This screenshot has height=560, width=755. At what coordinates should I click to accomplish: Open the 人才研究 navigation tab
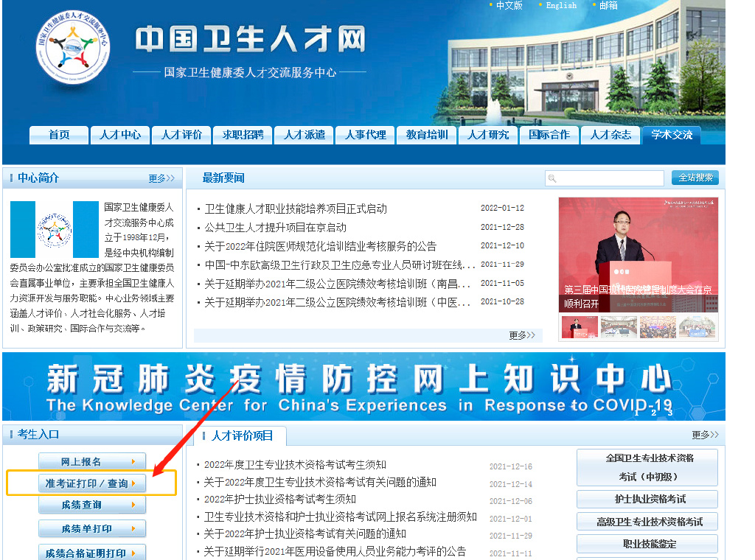(488, 135)
